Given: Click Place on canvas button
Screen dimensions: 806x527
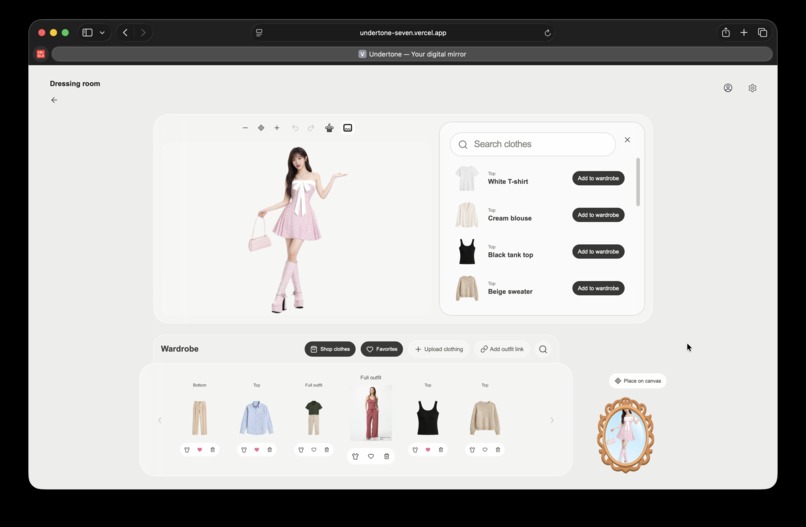Looking at the screenshot, I should click(x=637, y=381).
